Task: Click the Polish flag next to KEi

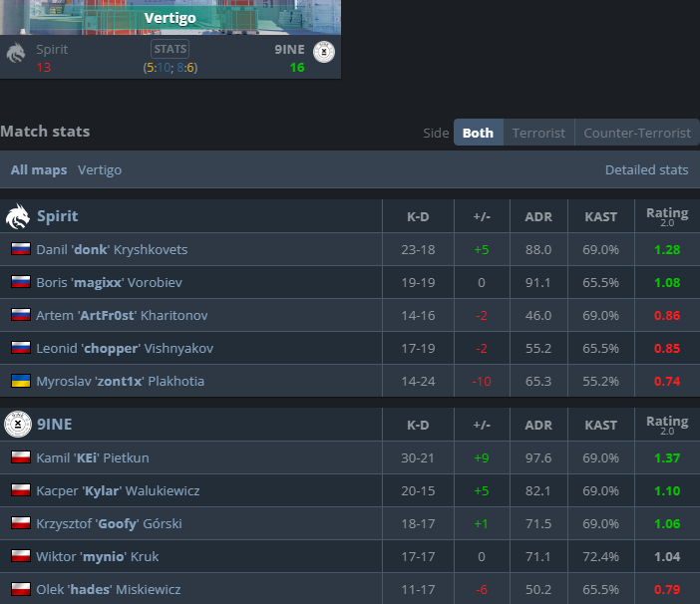Action: 21,457
